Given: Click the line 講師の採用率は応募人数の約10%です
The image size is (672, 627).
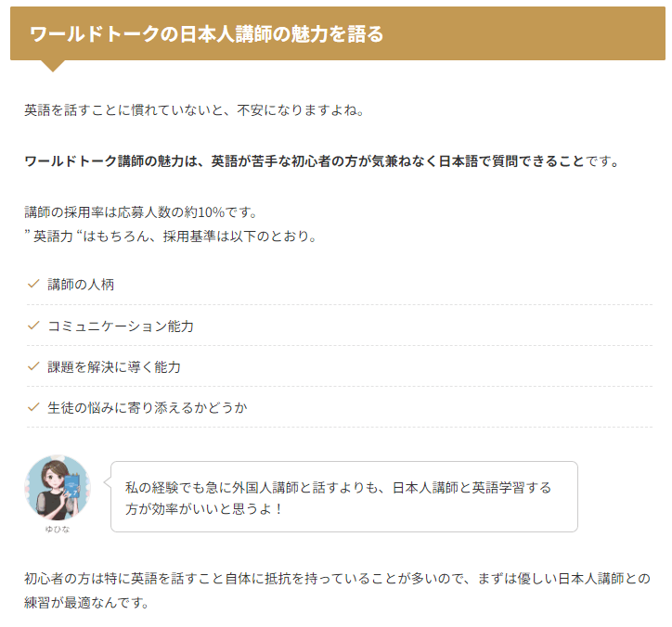Looking at the screenshot, I should (x=141, y=212).
